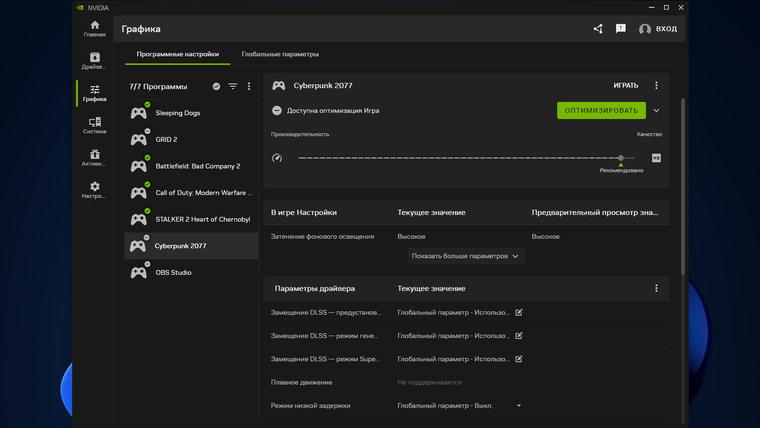The width and height of the screenshot is (760, 428).
Task: Select OBS Studio in programs list
Action: (x=191, y=272)
